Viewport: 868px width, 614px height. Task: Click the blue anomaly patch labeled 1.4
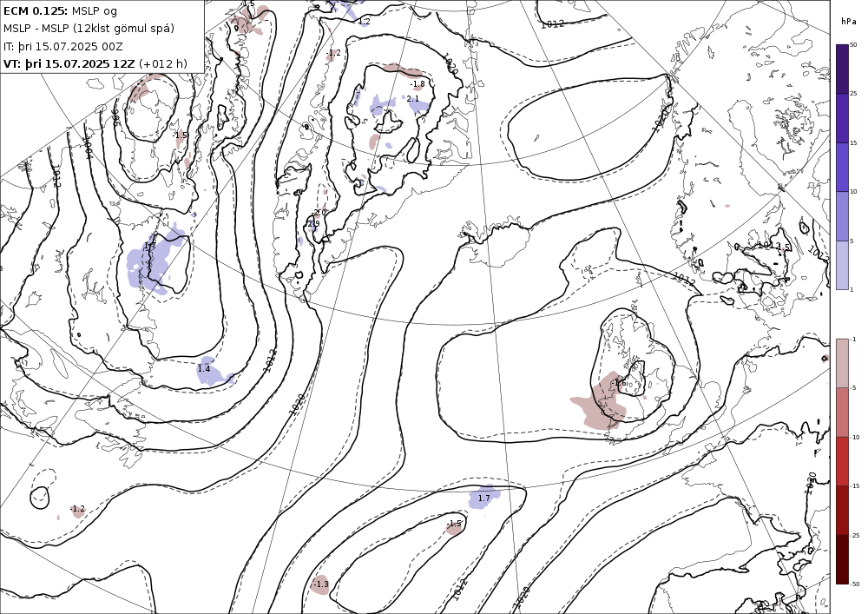click(x=214, y=372)
